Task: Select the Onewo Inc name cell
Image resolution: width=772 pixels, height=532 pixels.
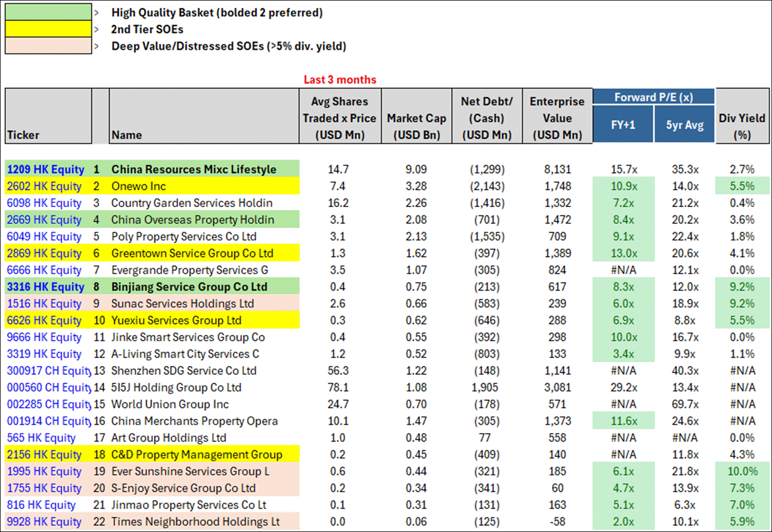Action: (x=204, y=186)
